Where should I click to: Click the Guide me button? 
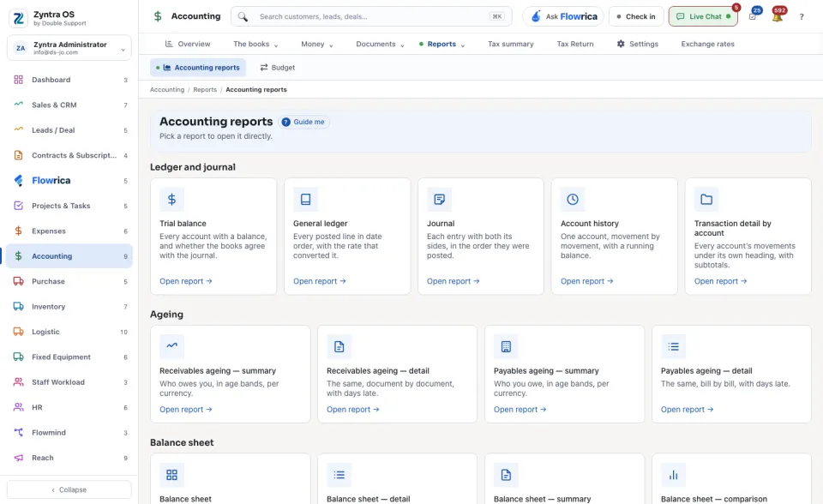point(303,122)
